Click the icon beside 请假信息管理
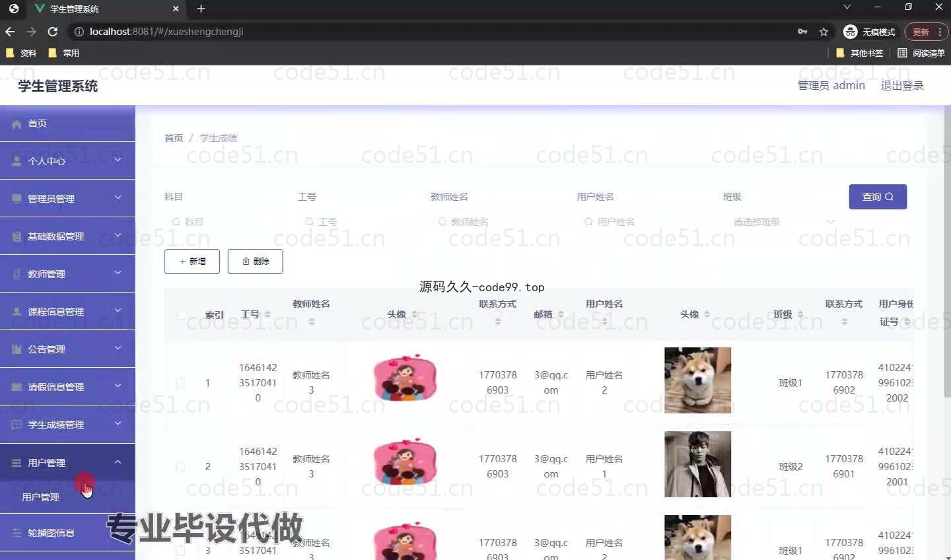 [17, 387]
